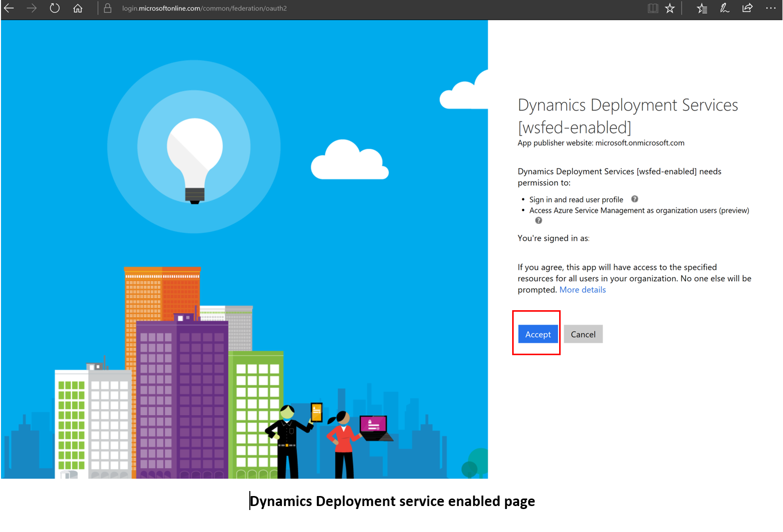This screenshot has width=783, height=532.
Task: Refresh the sign-in page
Action: [x=54, y=8]
